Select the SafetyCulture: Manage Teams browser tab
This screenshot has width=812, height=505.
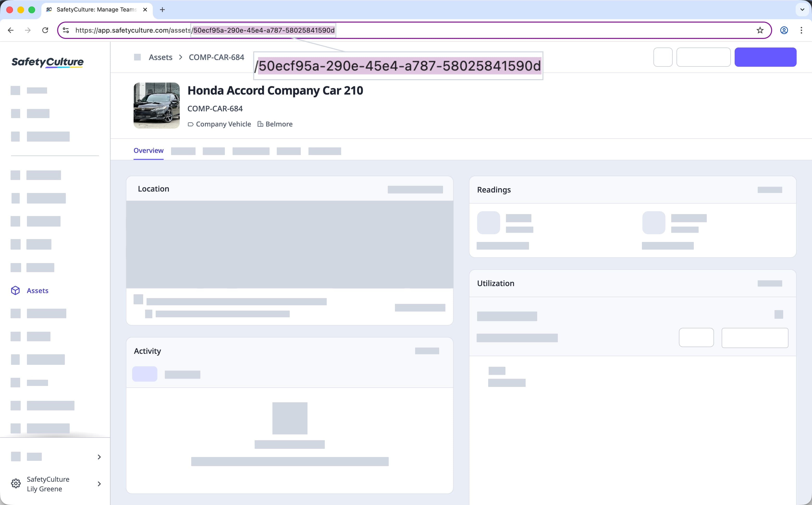[94, 9]
